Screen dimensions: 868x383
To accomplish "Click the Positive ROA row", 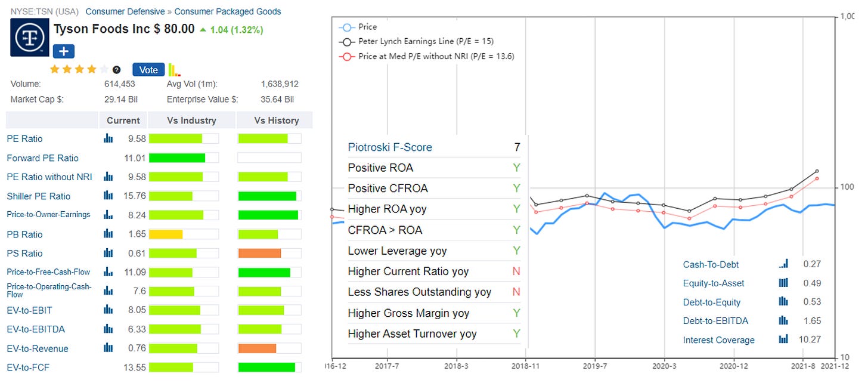I will click(435, 168).
